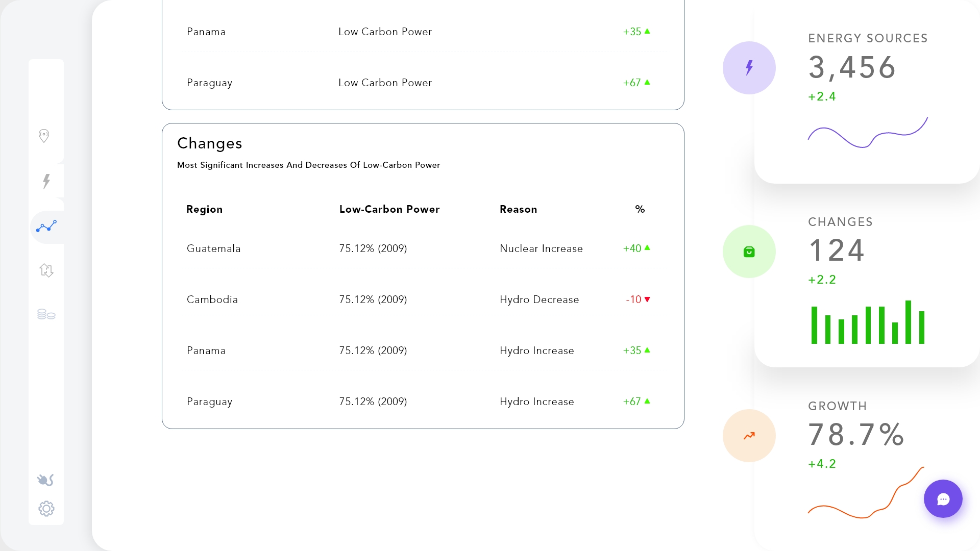Click up arrow in Paraguay Low Carbon Power row
This screenshot has width=980, height=551.
pyautogui.click(x=647, y=82)
